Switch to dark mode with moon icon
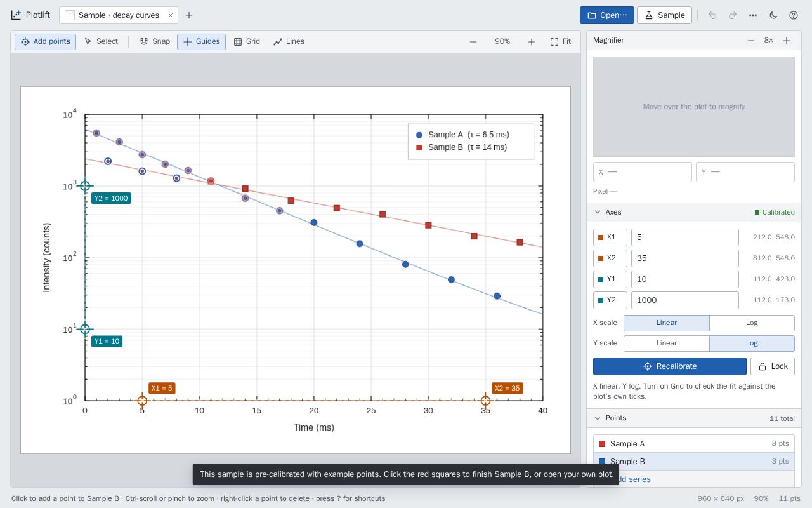Image resolution: width=812 pixels, height=508 pixels. [x=773, y=15]
